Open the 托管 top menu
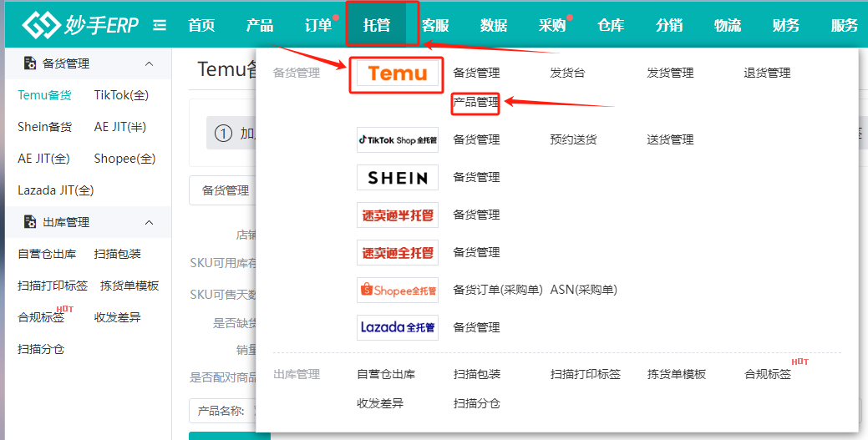 click(377, 25)
